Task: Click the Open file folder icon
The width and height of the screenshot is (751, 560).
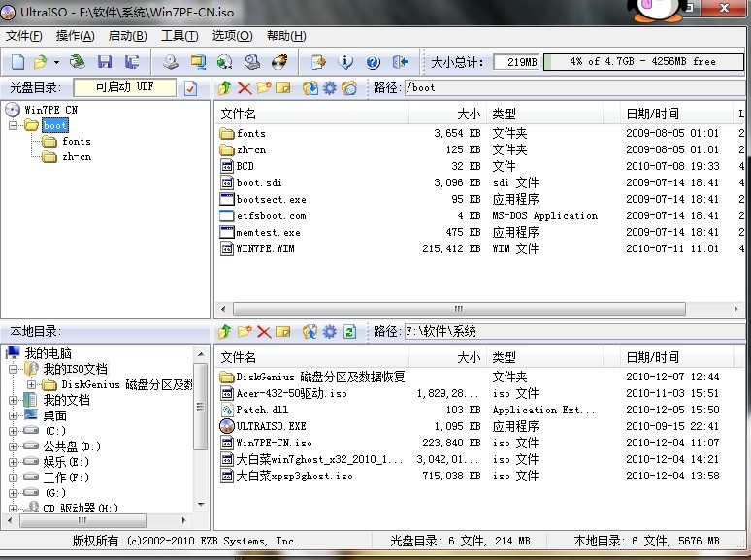Action: tap(40, 62)
